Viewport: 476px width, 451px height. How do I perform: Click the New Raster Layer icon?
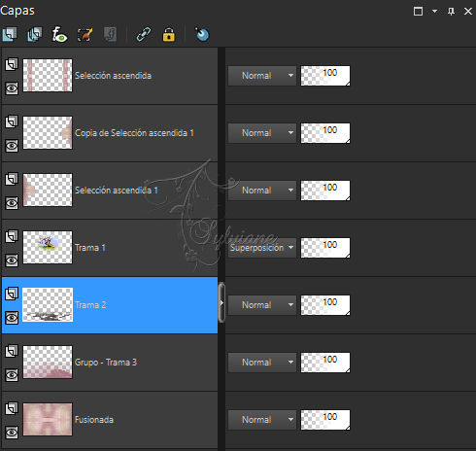coord(10,34)
